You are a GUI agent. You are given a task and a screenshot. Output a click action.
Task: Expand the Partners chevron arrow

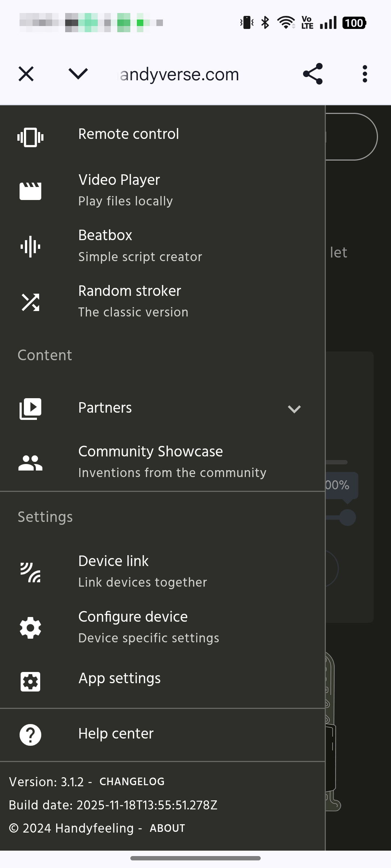pyautogui.click(x=294, y=409)
